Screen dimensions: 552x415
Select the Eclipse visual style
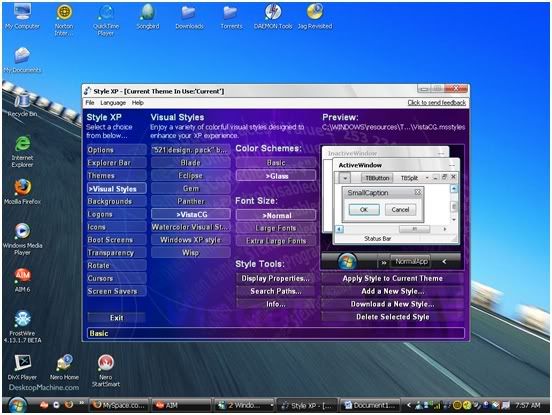pos(191,176)
